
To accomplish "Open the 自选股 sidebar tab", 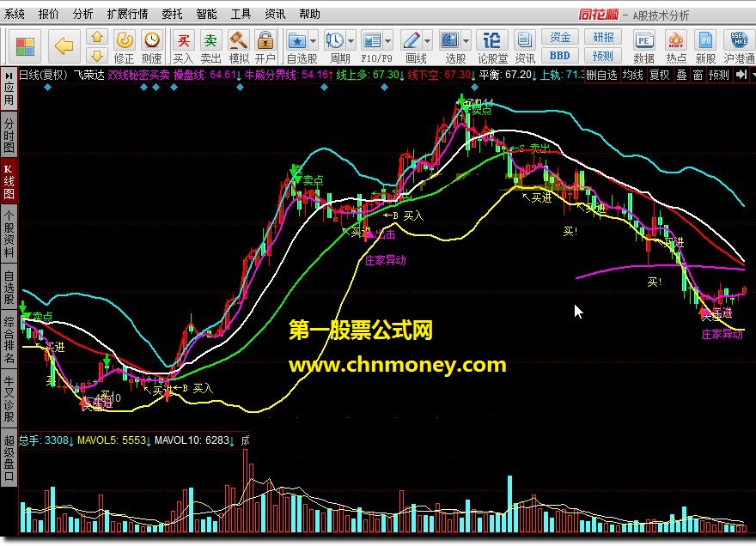I will pyautogui.click(x=9, y=288).
